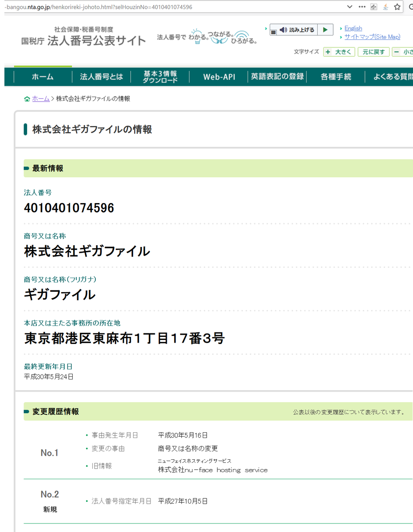This screenshot has height=532, width=413.
Task: Click the reason 商号又は名称の変更
Action: [188, 449]
